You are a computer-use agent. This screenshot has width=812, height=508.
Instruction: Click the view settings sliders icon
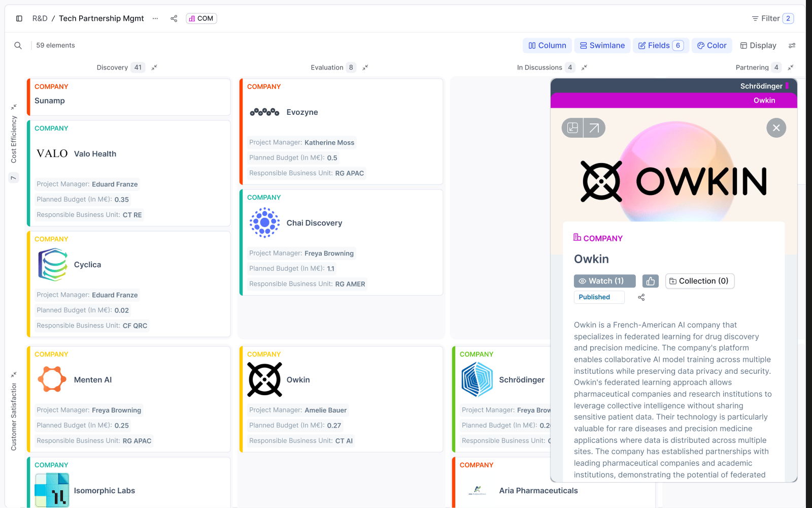click(x=792, y=45)
